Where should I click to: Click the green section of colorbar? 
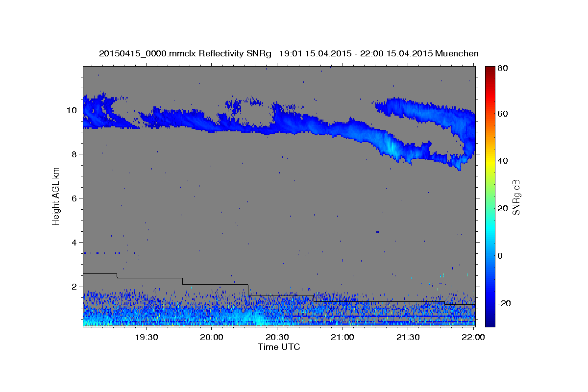point(490,196)
